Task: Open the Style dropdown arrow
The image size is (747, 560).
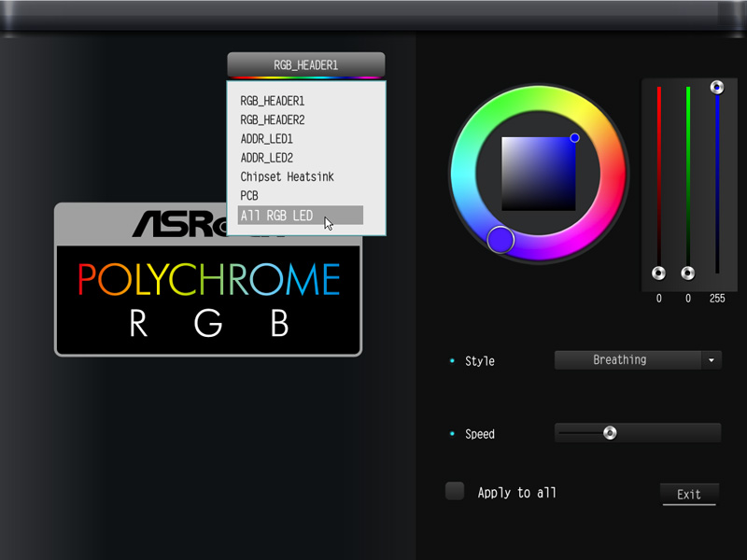Action: click(x=712, y=360)
